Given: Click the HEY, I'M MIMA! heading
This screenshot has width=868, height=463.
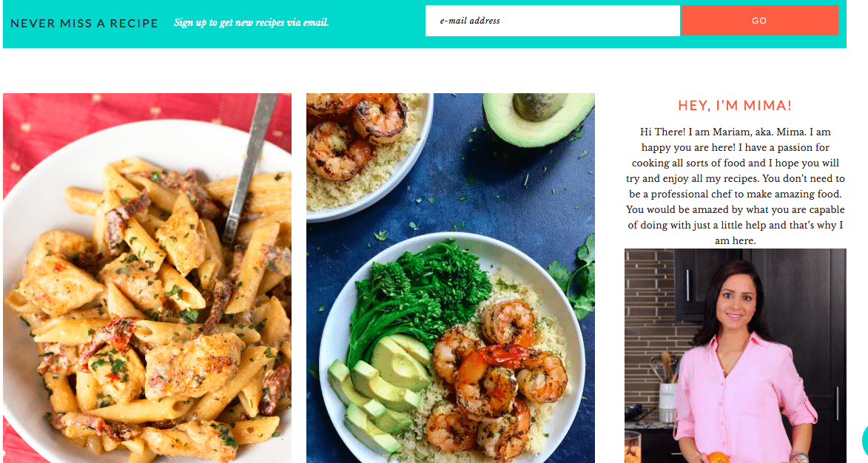Looking at the screenshot, I should [x=735, y=106].
